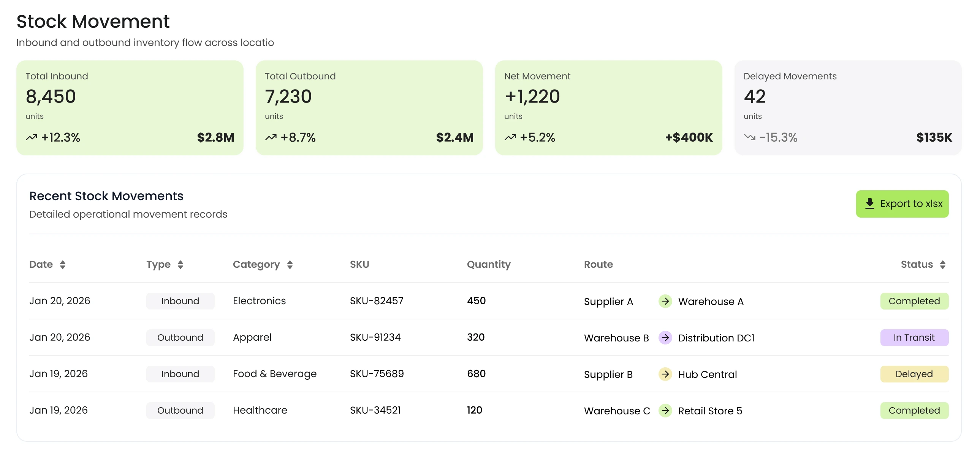This screenshot has width=980, height=455.
Task: Click the Date column sort arrows
Action: [x=62, y=264]
